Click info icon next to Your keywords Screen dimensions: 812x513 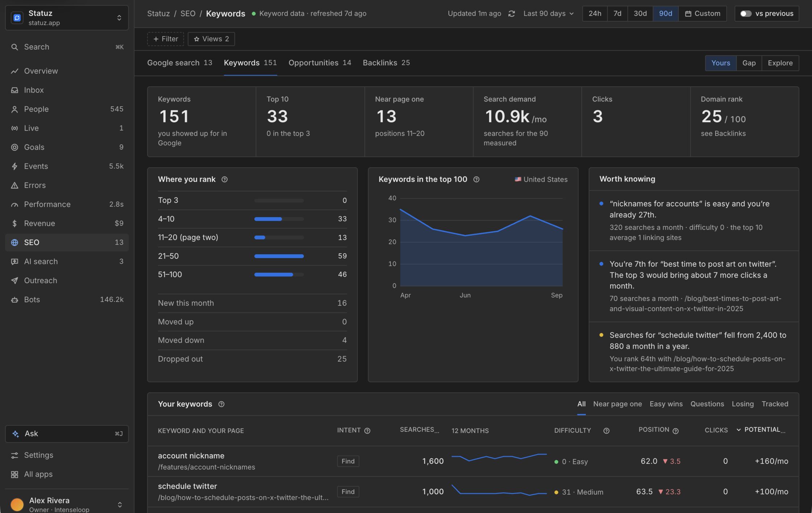221,404
